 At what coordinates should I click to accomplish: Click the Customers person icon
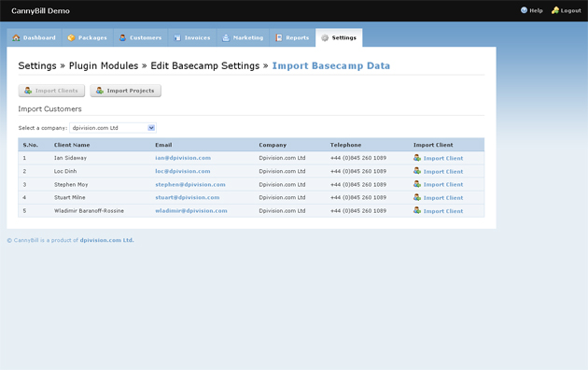pyautogui.click(x=122, y=38)
